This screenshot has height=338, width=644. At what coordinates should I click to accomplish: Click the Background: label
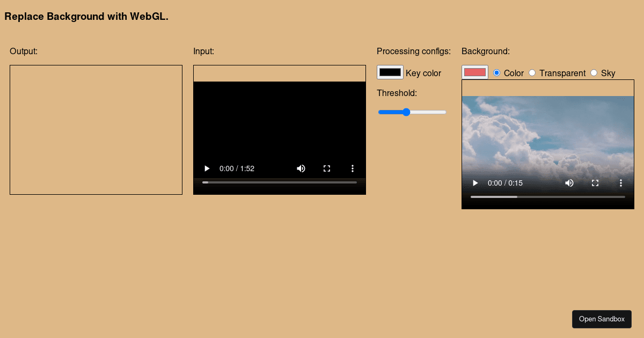click(485, 51)
